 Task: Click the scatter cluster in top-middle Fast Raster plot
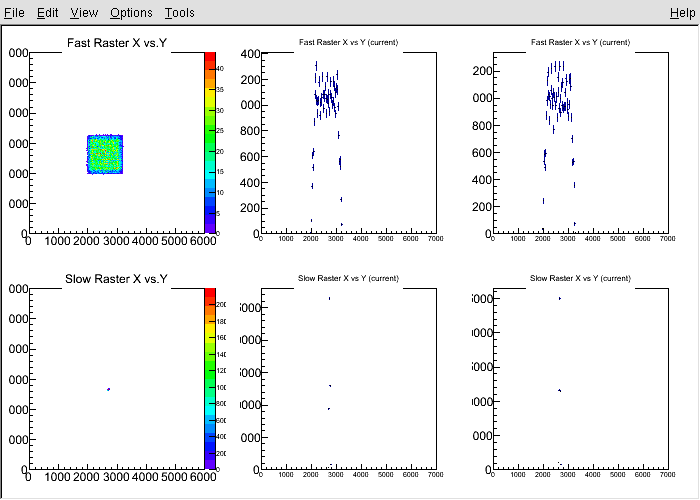[326, 95]
